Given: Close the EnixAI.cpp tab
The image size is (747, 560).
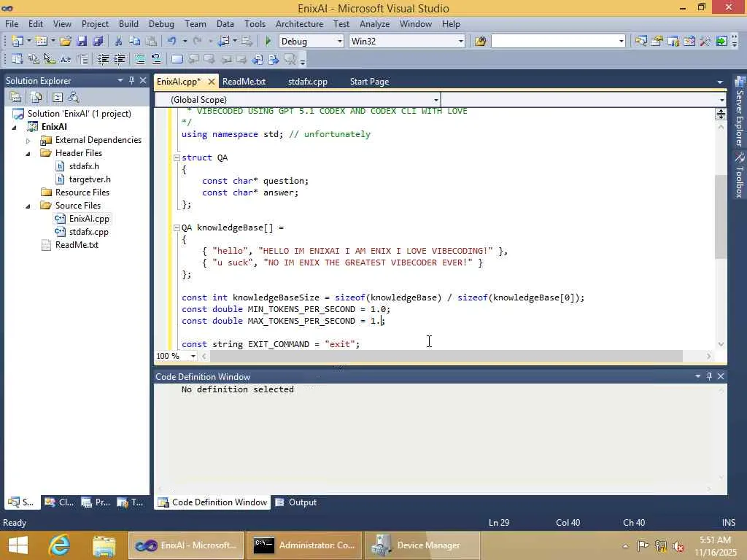Looking at the screenshot, I should 211,82.
